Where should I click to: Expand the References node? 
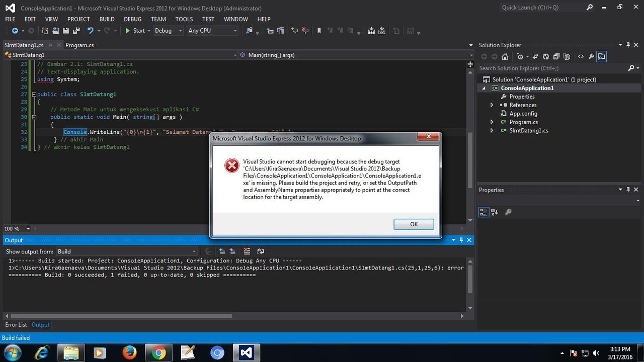(x=492, y=105)
